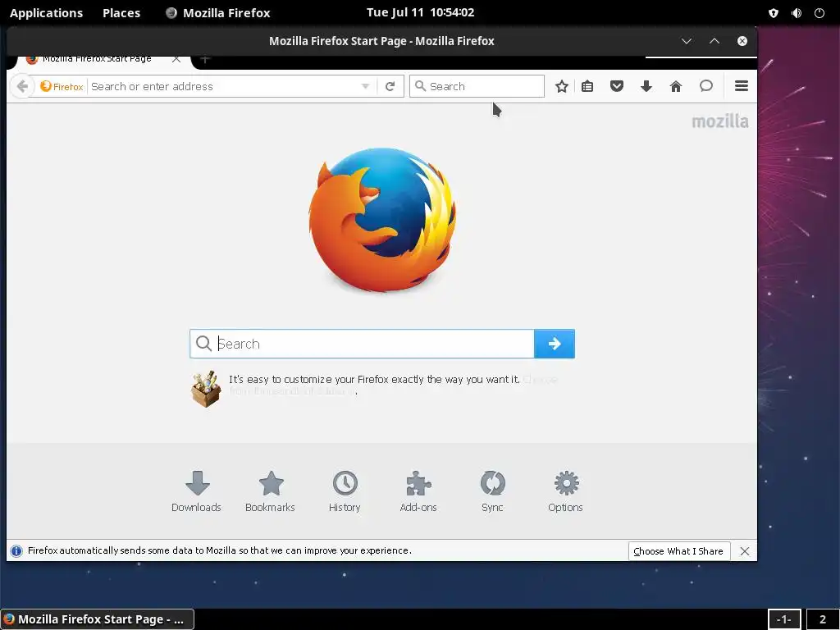
Task: Open Options from the start page launcher
Action: pyautogui.click(x=566, y=491)
